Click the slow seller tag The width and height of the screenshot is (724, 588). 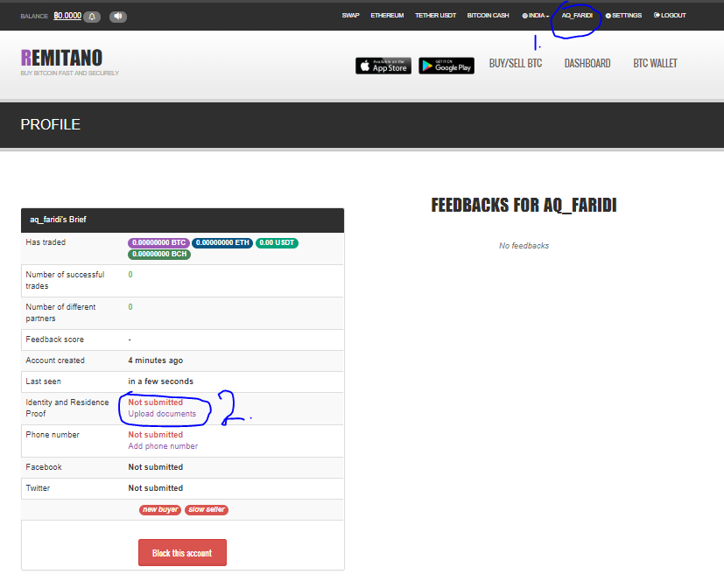[207, 509]
